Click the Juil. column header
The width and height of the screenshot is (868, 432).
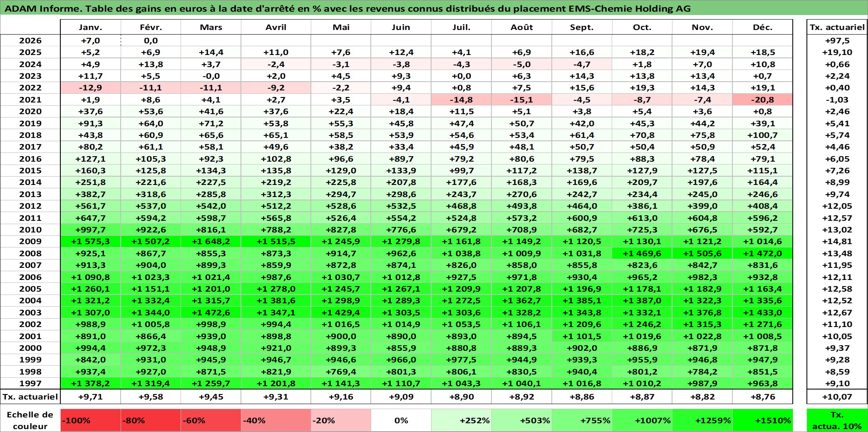[x=461, y=27]
